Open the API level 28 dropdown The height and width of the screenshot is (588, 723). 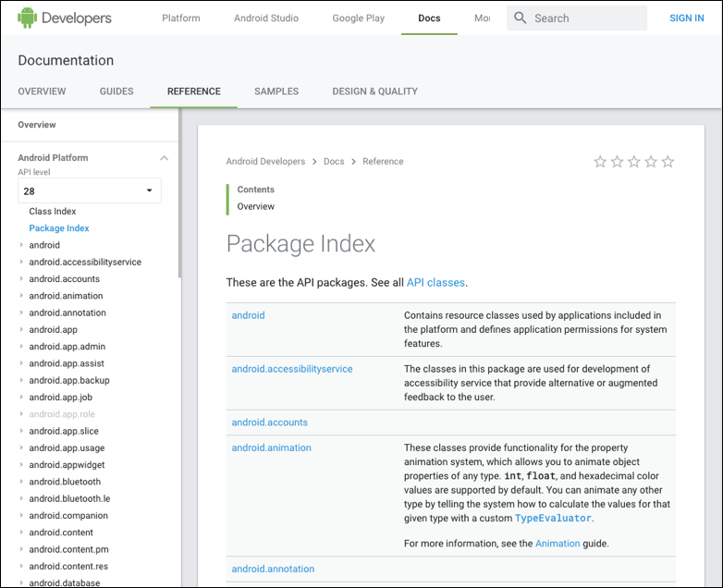click(90, 191)
